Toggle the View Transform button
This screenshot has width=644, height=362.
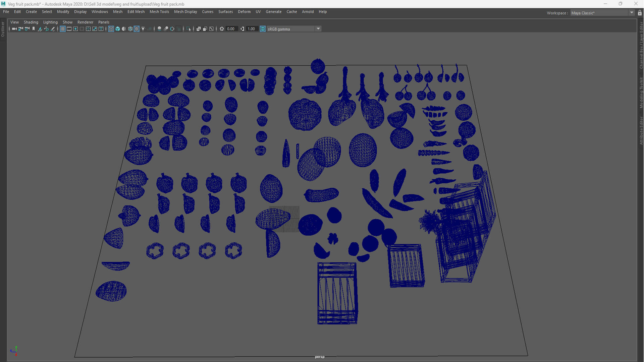tap(263, 29)
